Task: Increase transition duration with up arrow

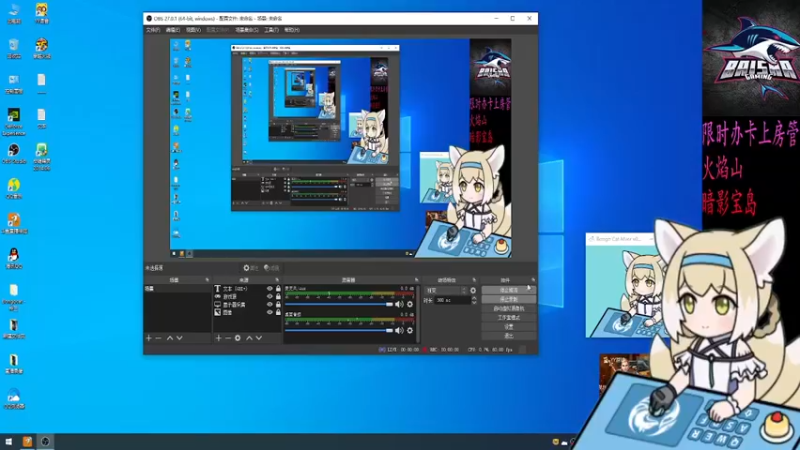Action: [474, 298]
